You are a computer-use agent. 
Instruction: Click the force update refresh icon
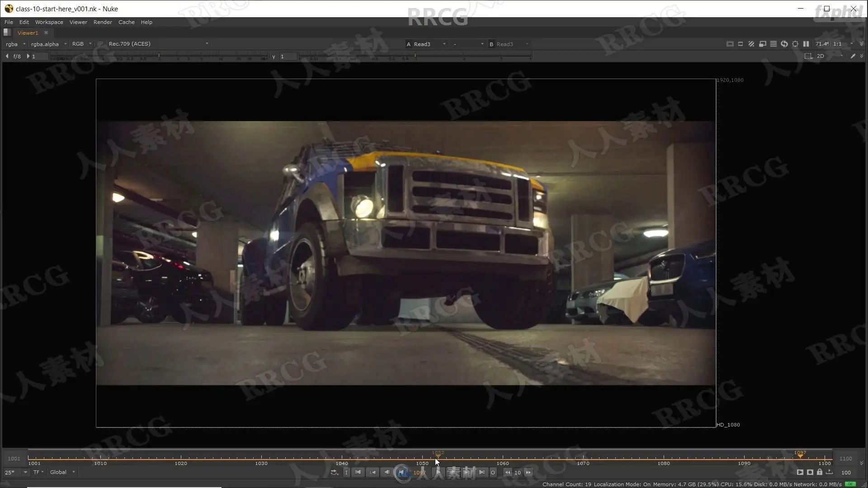784,44
